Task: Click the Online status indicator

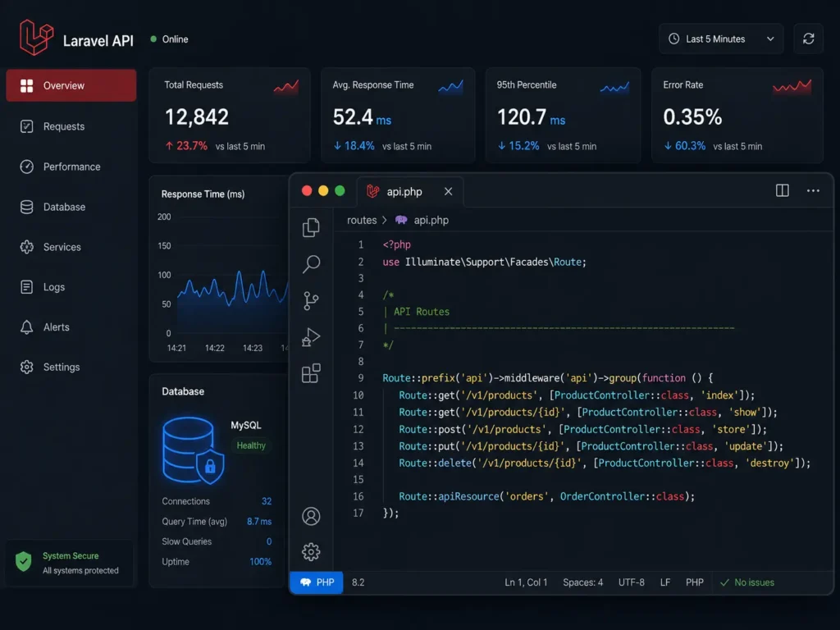Action: click(x=169, y=39)
